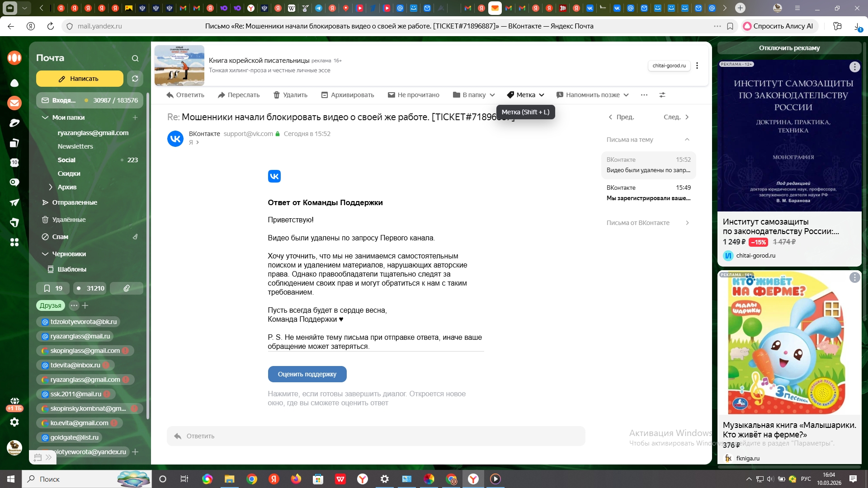Open the Social folder

pyautogui.click(x=66, y=160)
